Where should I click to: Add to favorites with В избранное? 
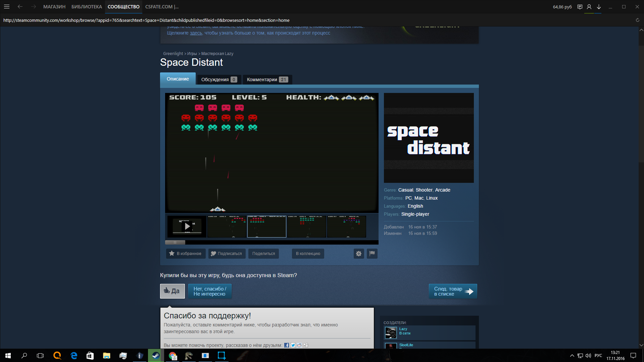186,254
